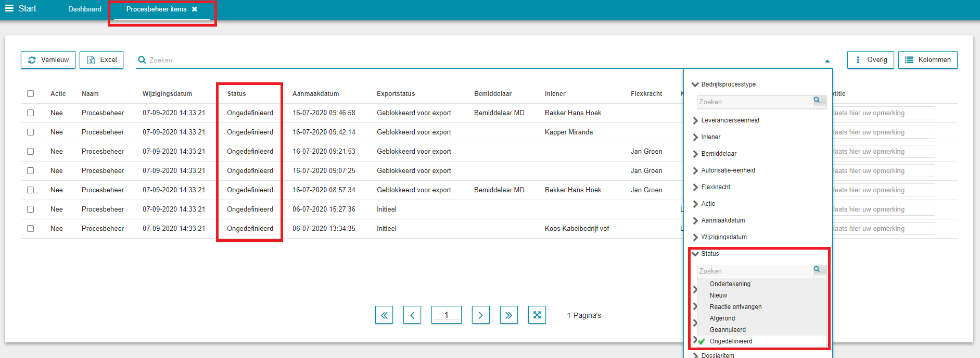Go to the first page of results
Screen dimensions: 980x358
(x=384, y=315)
